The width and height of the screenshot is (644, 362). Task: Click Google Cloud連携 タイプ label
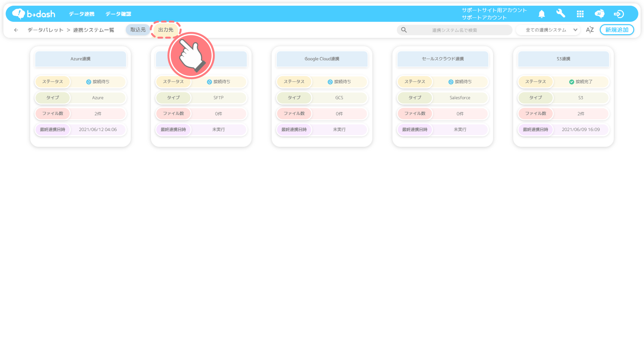pos(294,97)
